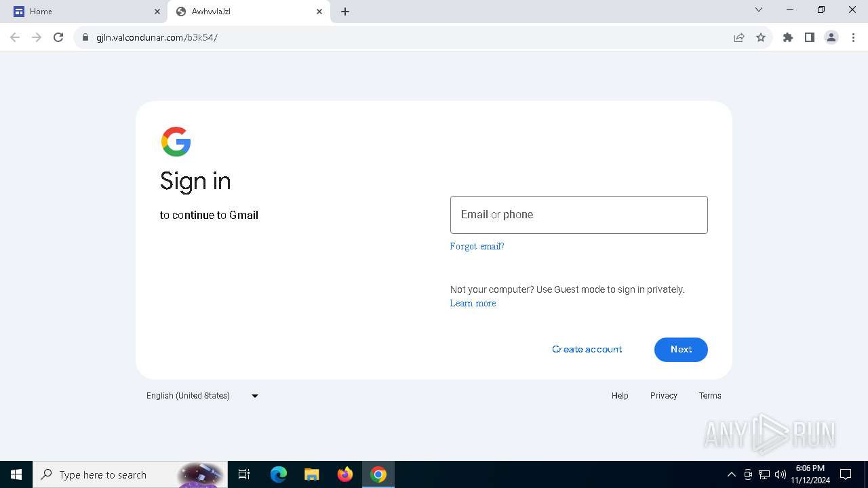Open the Learn more link
This screenshot has height=488, width=868.
click(473, 303)
